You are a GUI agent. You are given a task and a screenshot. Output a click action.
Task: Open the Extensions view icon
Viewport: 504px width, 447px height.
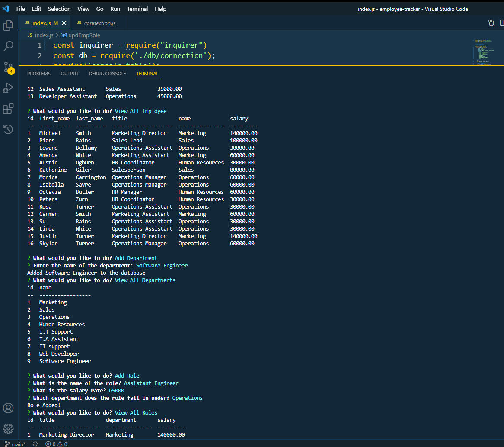click(8, 109)
